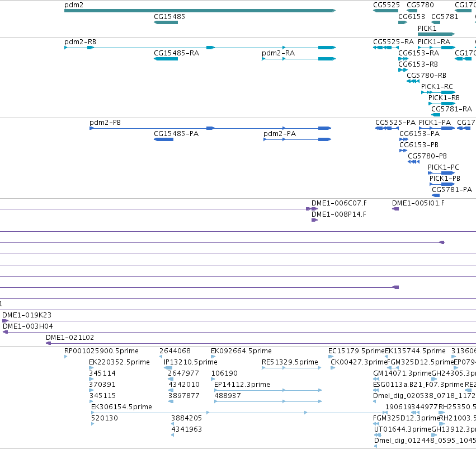This screenshot has width=476, height=449.
Task: Click the PICK1-PC label
Action: [443, 167]
